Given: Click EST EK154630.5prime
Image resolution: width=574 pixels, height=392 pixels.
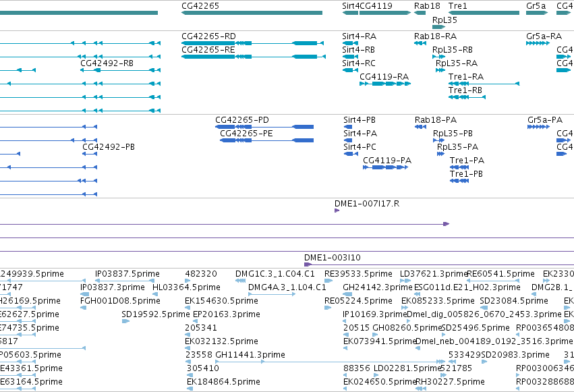Looking at the screenshot, I should (188, 308).
